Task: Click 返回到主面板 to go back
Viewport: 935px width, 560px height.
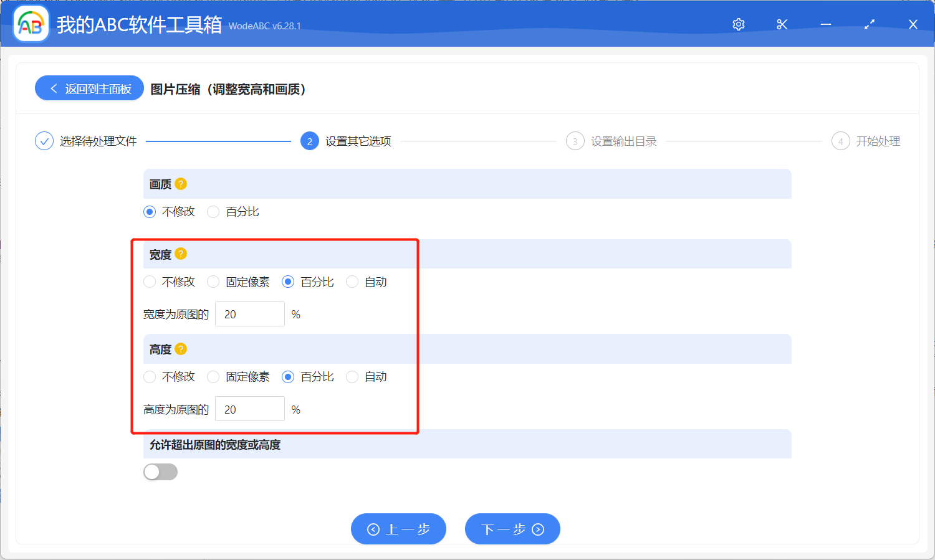Action: [89, 88]
